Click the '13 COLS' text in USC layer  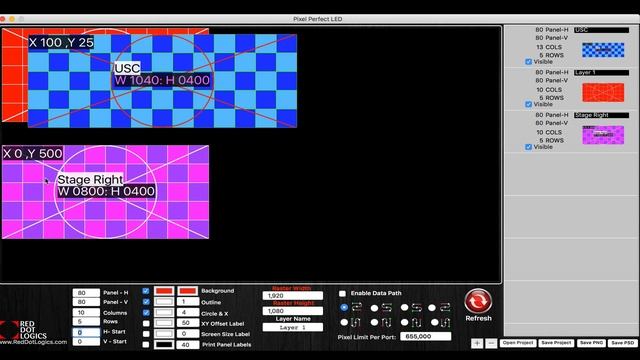[549, 47]
